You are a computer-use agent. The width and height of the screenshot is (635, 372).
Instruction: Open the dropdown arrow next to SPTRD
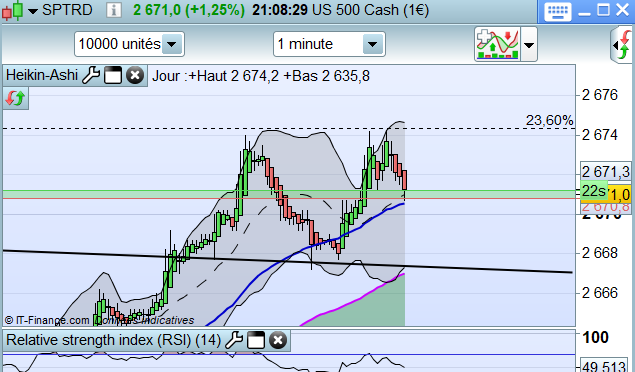33,11
